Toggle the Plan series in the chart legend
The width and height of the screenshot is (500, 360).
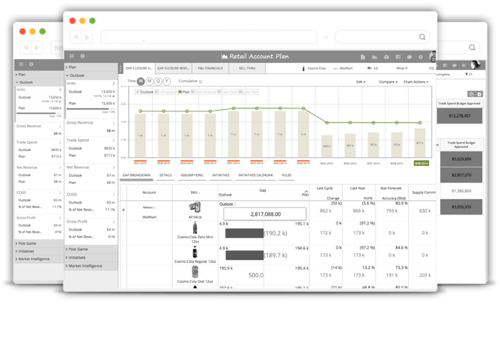point(184,92)
